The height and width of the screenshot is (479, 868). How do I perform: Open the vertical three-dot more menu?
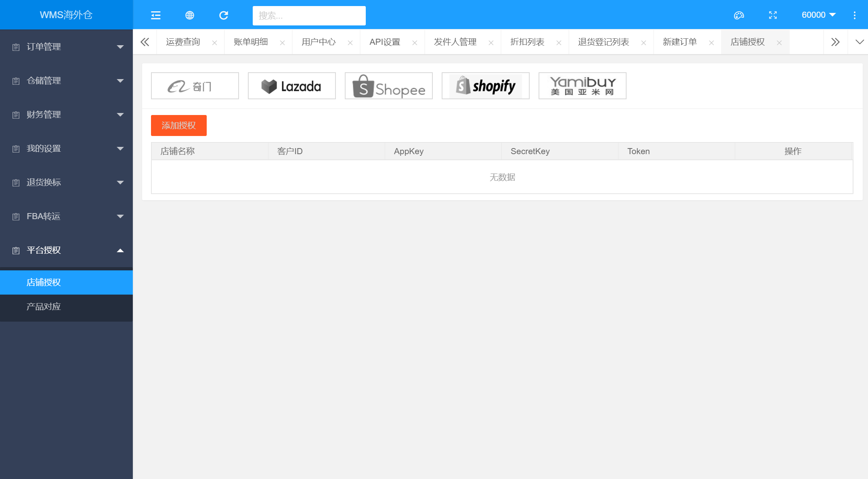coord(855,15)
